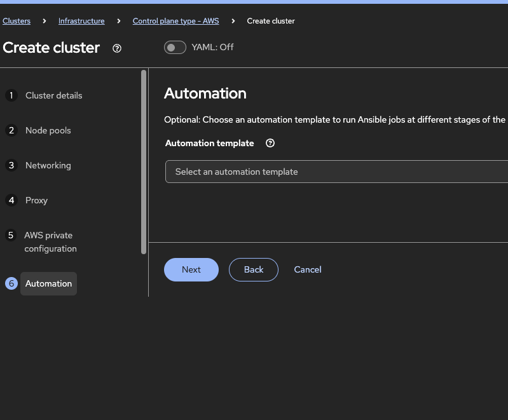The image size is (508, 420).
Task: Open the Select an automation template dropdown
Action: 336,172
